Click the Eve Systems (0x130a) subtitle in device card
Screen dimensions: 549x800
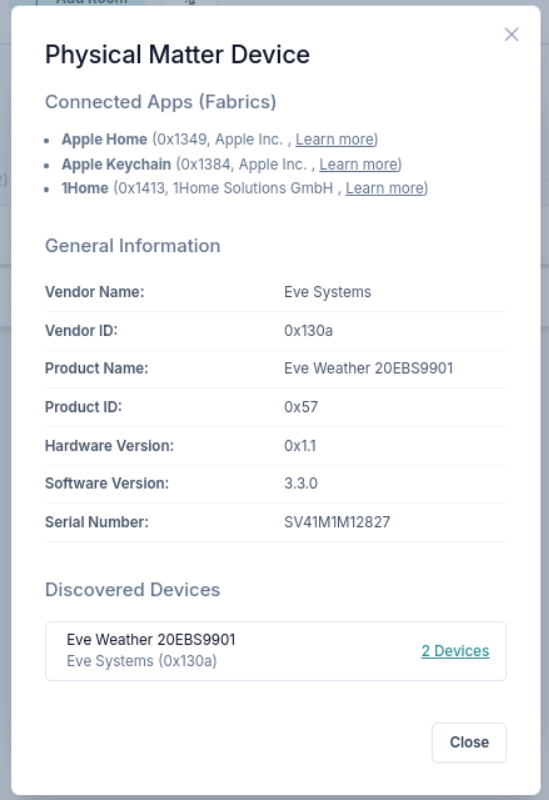(x=141, y=661)
